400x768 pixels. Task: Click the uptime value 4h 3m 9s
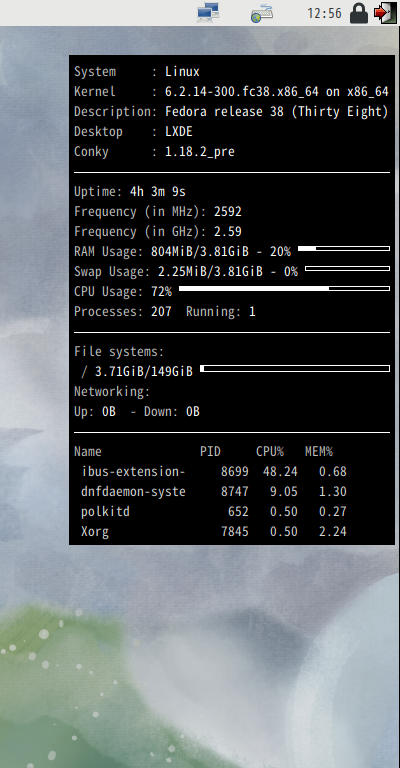pyautogui.click(x=158, y=192)
